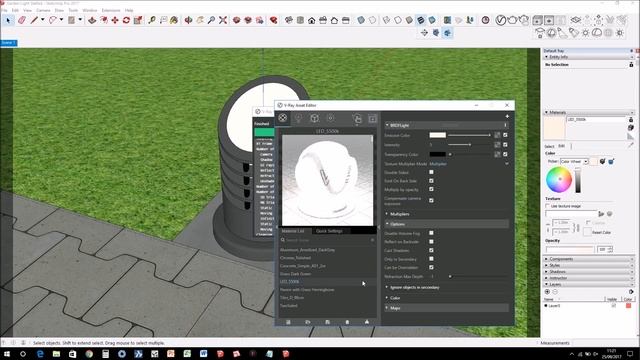Toggle the Cast Shadows checkbox
640x360 pixels.
click(431, 250)
